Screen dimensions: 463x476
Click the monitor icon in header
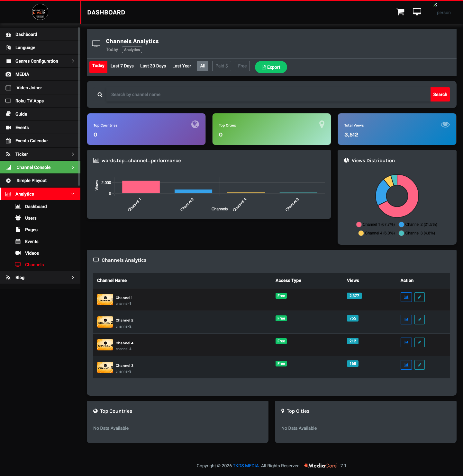417,12
